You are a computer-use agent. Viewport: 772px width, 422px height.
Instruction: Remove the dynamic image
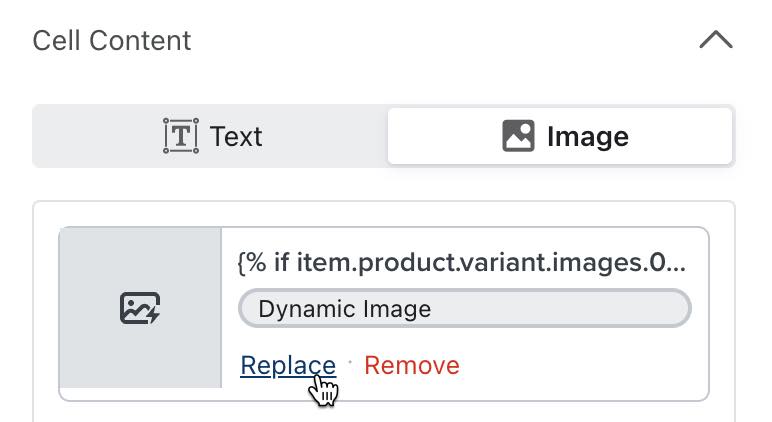point(411,365)
